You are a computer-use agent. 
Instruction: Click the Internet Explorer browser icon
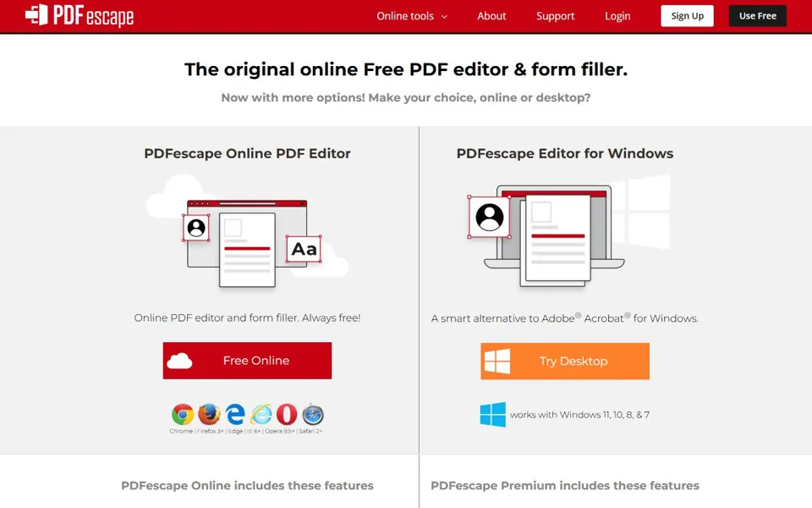(261, 414)
